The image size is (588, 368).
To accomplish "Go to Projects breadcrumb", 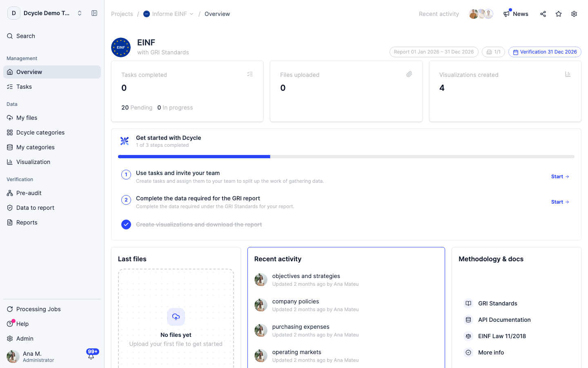I will [122, 14].
